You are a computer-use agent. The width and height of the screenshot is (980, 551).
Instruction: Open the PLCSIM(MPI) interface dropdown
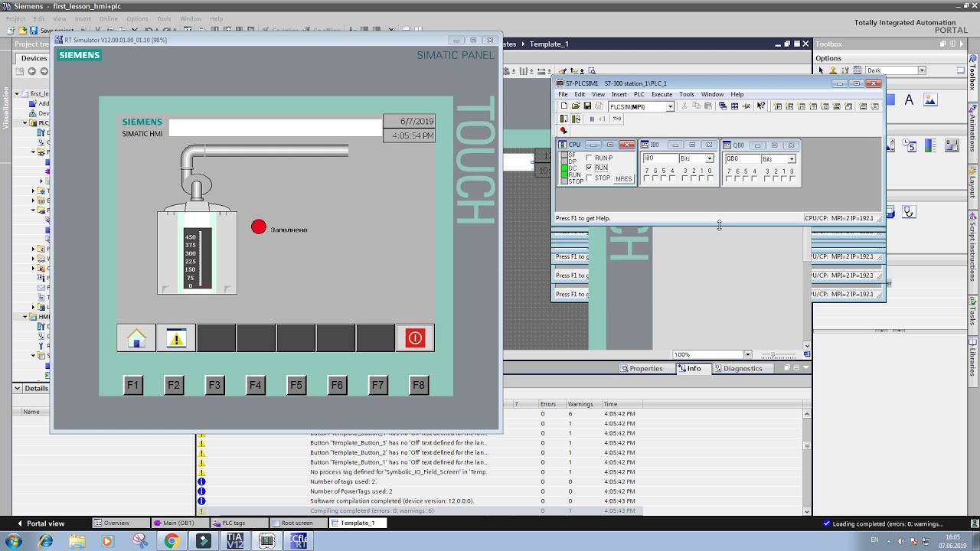tap(670, 106)
